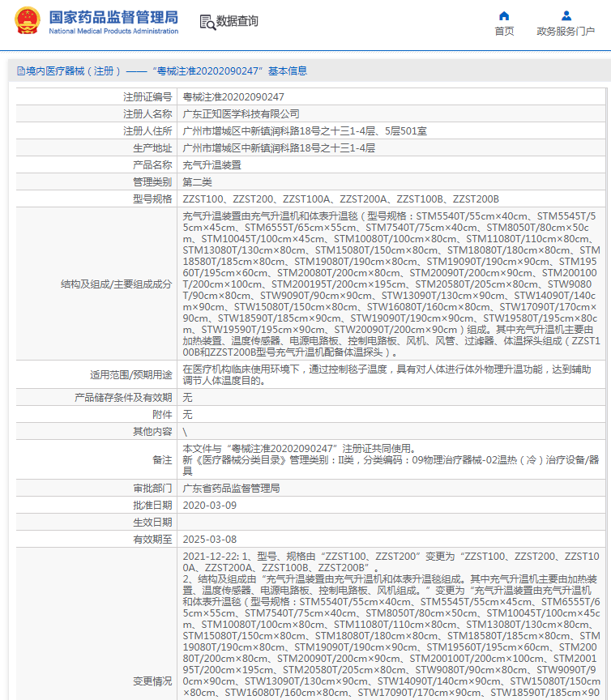The image size is (611, 700).
Task: Open 国家药品监督管理局 site title
Action: [113, 17]
